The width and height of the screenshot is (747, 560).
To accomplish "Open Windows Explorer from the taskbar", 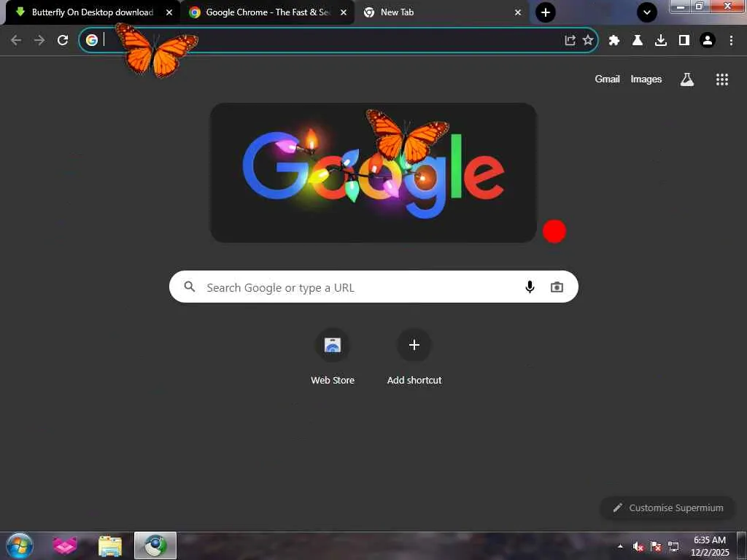I will [110, 545].
